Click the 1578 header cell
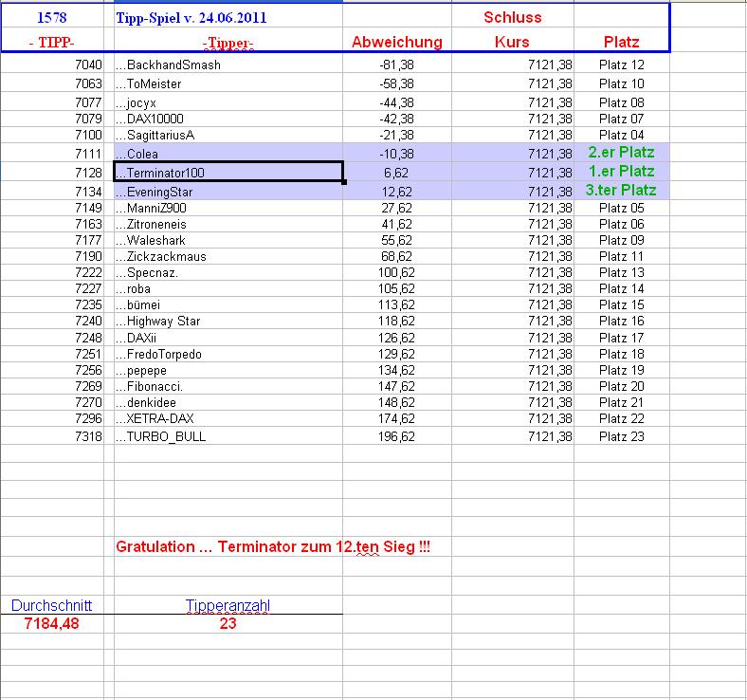The height and width of the screenshot is (700, 747). [x=52, y=17]
